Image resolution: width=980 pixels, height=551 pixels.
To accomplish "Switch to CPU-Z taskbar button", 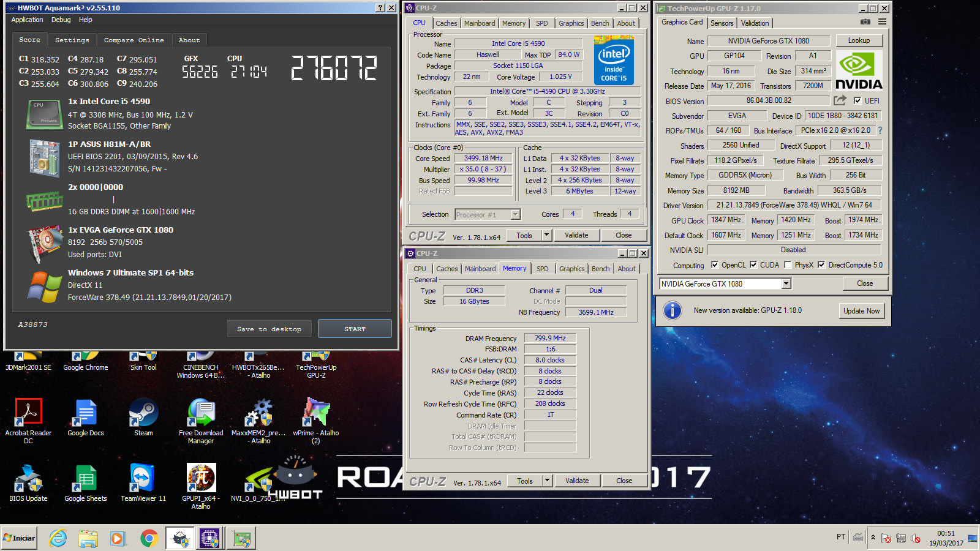I will [x=209, y=538].
